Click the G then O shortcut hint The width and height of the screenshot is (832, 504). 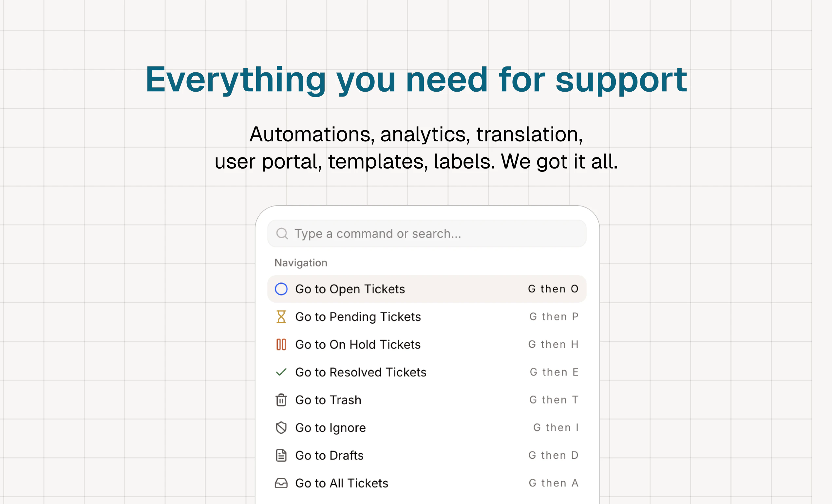pos(553,289)
